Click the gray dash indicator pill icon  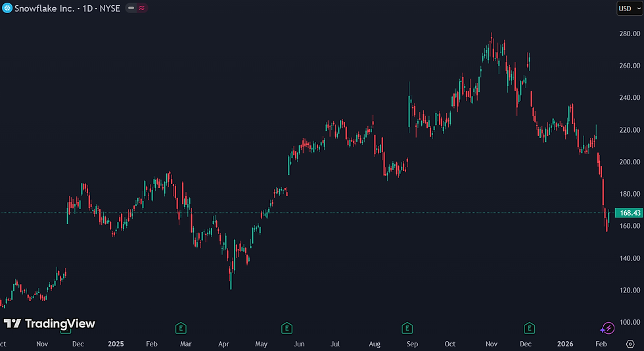(131, 9)
